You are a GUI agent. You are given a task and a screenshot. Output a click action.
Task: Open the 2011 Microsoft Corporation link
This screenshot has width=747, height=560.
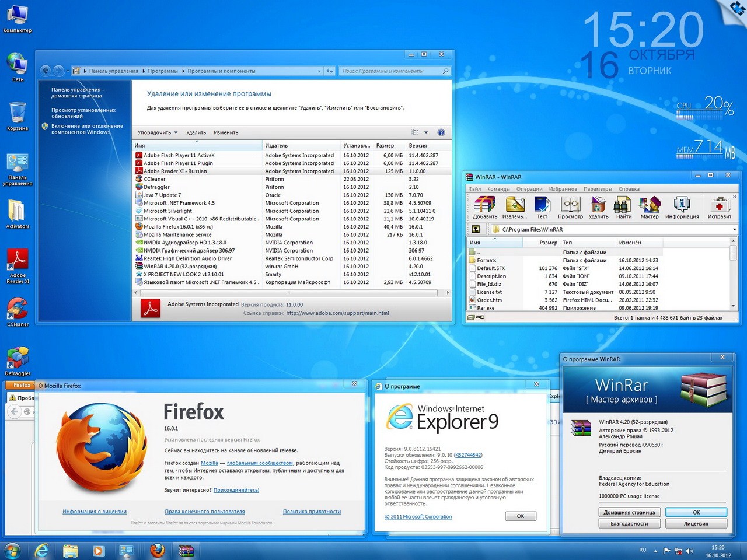pyautogui.click(x=418, y=516)
